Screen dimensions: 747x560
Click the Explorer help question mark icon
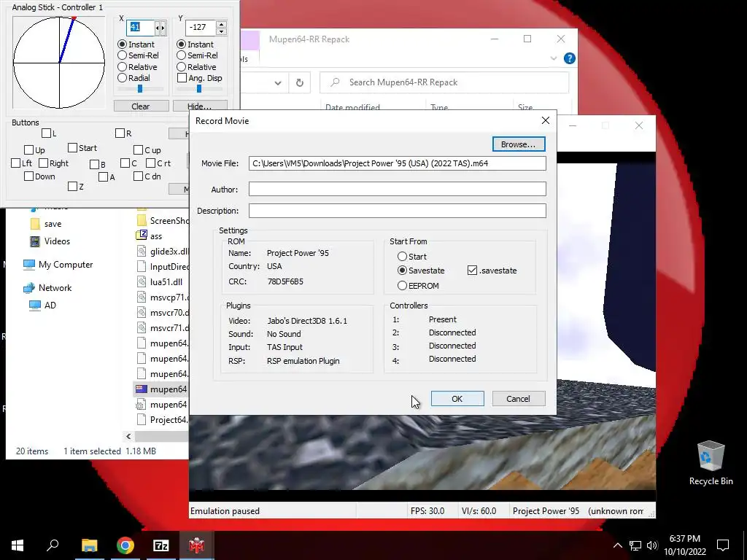tap(569, 58)
